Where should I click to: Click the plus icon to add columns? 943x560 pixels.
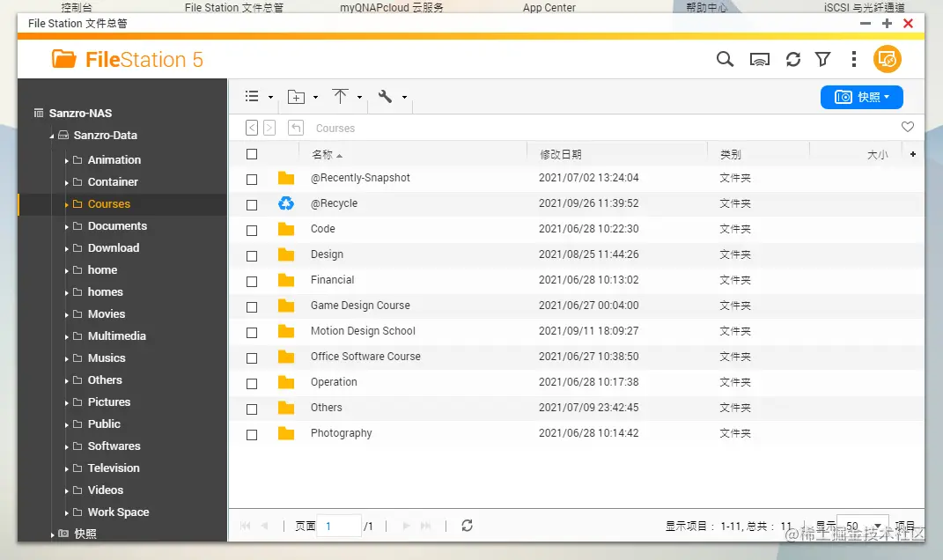913,154
